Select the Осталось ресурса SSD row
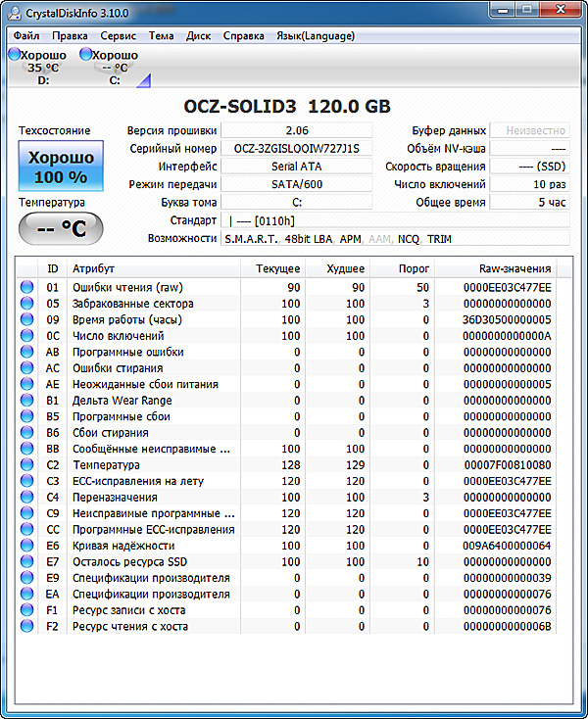The image size is (588, 719). (294, 562)
